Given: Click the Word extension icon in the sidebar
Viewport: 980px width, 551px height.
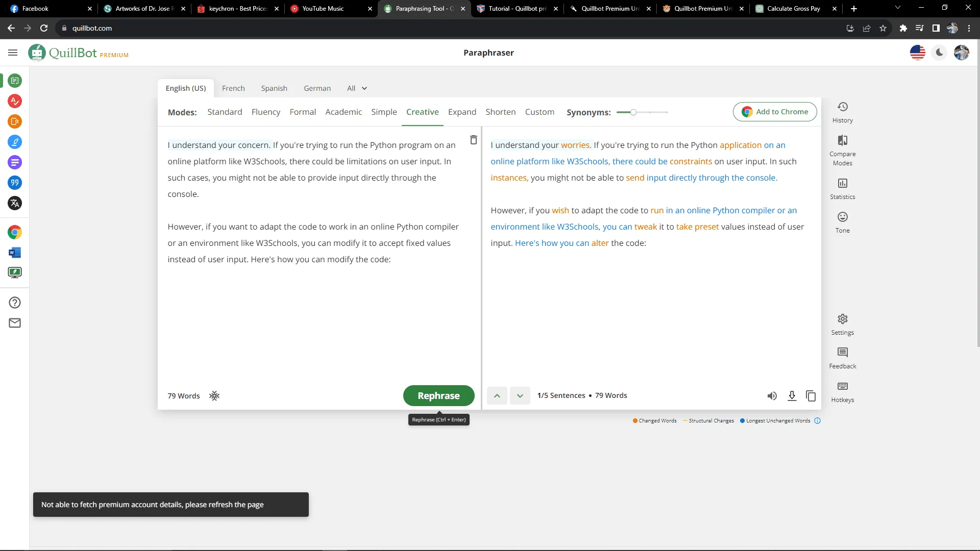Looking at the screenshot, I should 15,253.
